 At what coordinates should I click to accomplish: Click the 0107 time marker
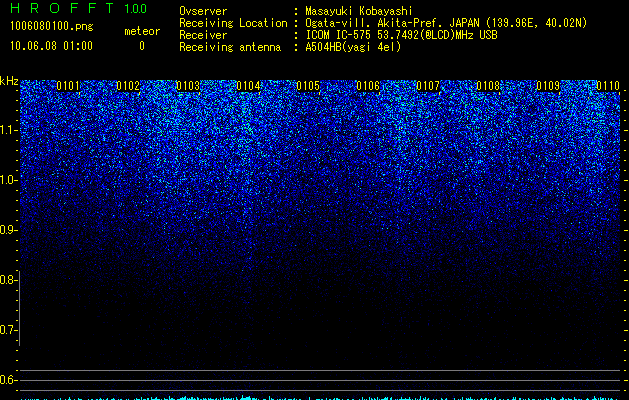coord(428,86)
